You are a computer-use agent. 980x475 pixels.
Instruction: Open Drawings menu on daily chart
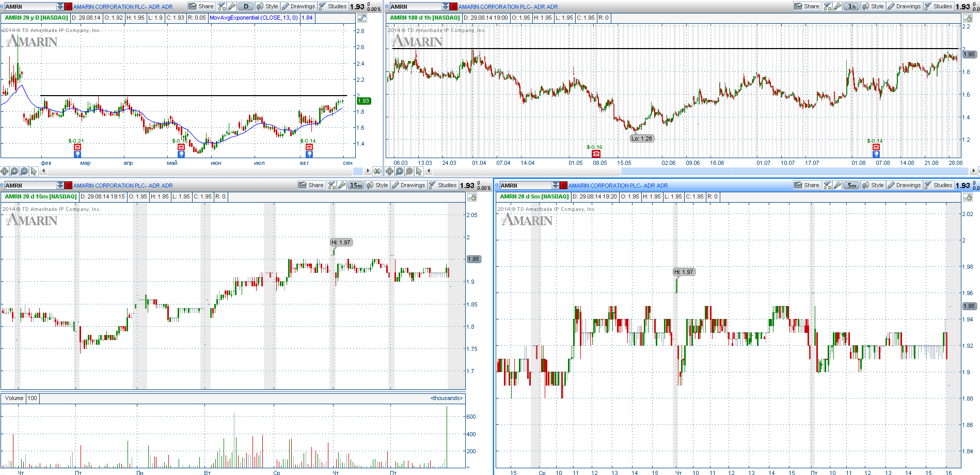tap(298, 6)
